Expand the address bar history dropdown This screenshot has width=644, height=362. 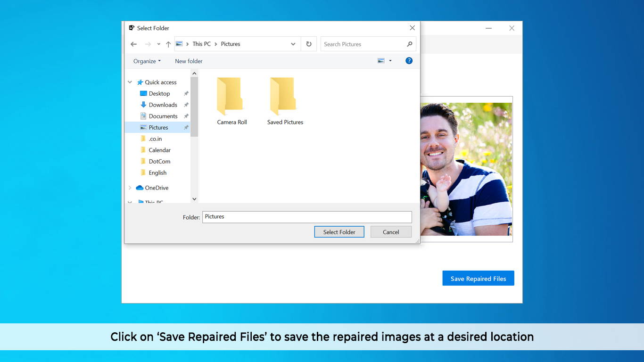click(x=293, y=44)
